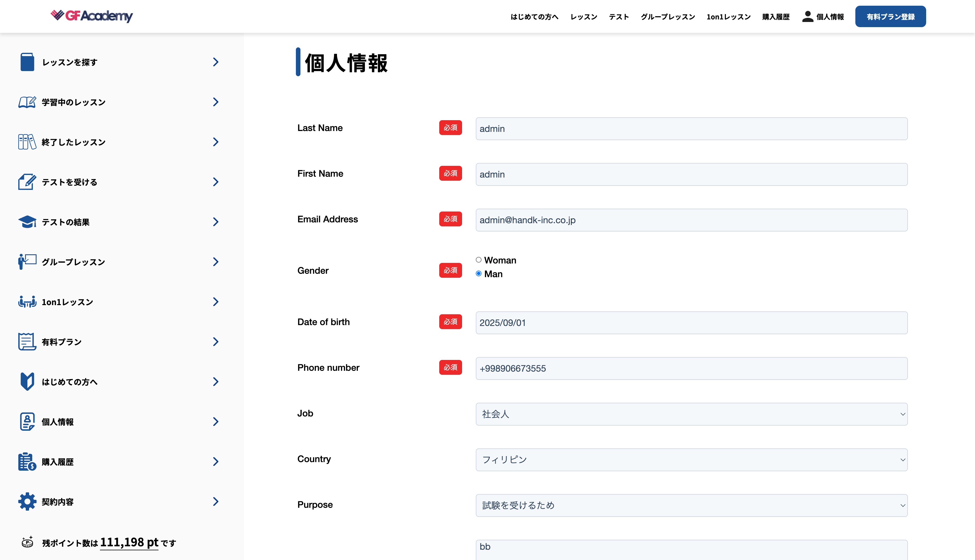Select the Woman gender radio button
975x560 pixels.
(479, 260)
